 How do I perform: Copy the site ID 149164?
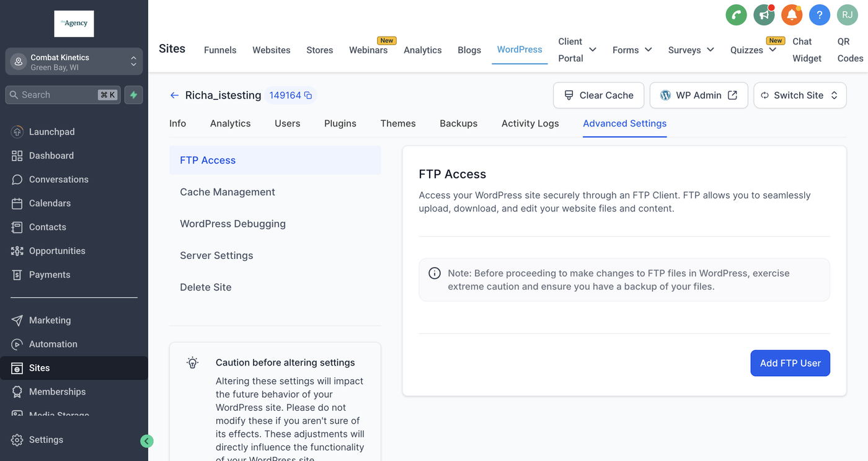(308, 95)
